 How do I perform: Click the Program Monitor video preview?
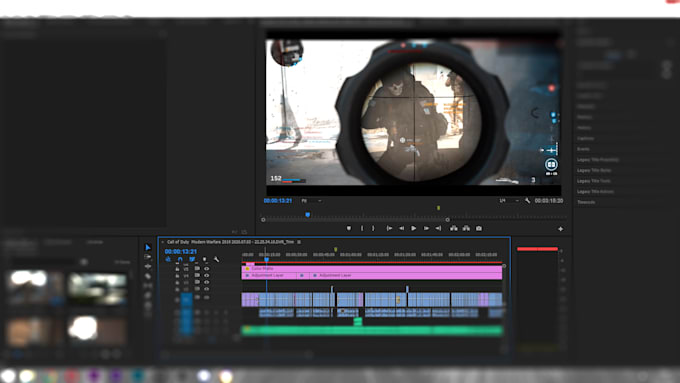pos(413,112)
